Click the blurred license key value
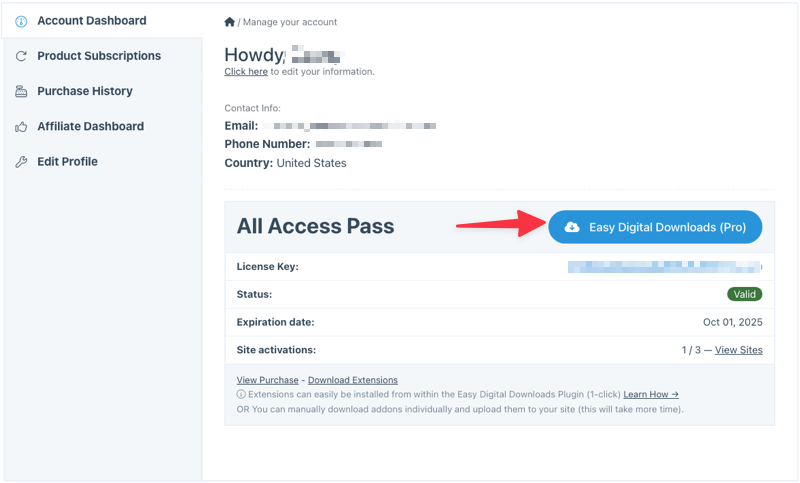Viewport: 800px width, 483px height. point(664,267)
